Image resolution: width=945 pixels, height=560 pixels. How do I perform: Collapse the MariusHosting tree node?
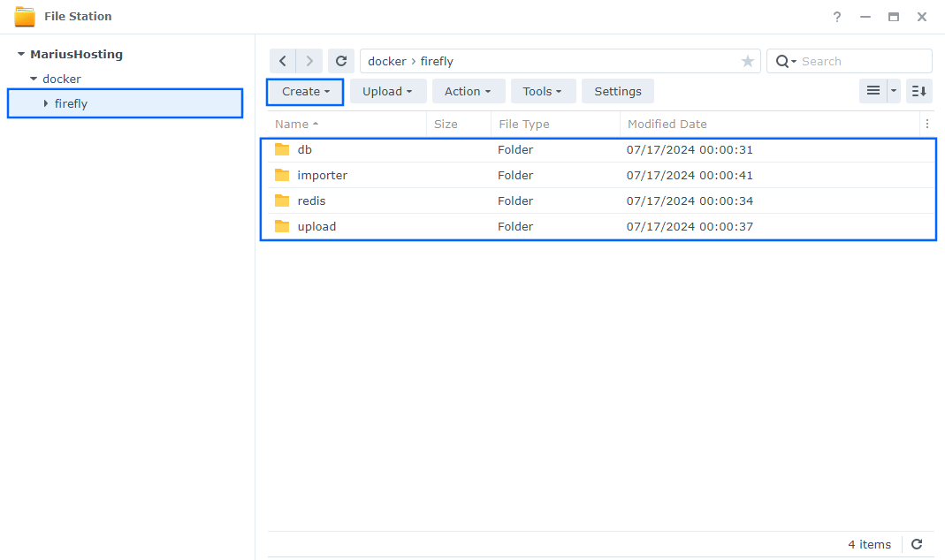pos(21,55)
